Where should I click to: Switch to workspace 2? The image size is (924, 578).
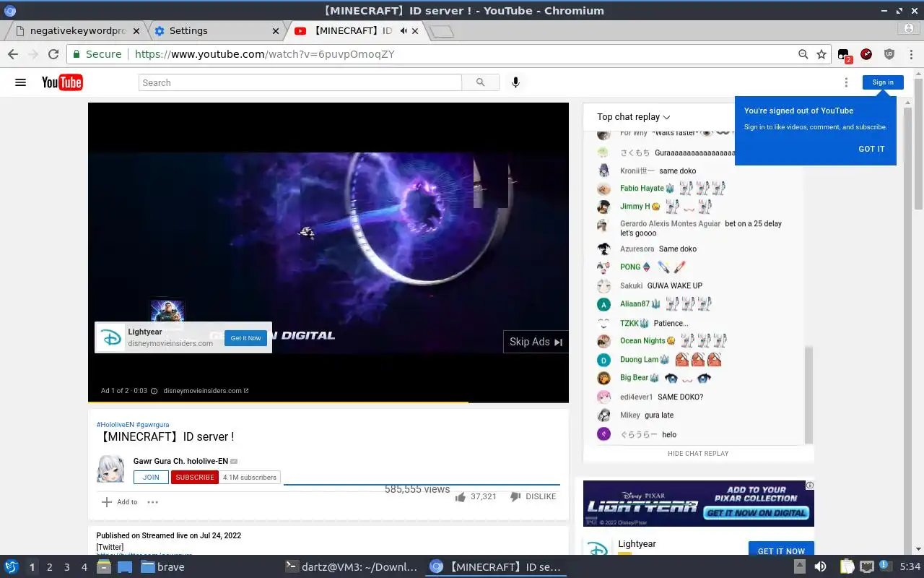click(50, 567)
